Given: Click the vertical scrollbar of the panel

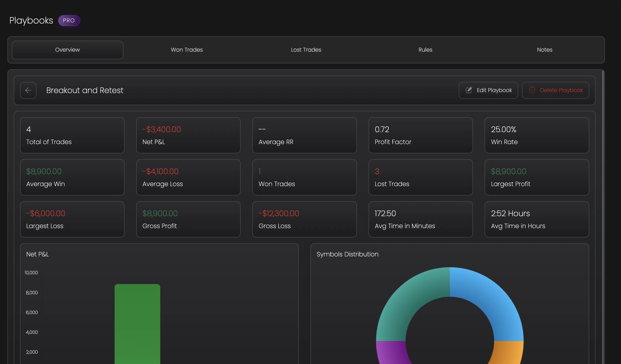Looking at the screenshot, I should 603,217.
